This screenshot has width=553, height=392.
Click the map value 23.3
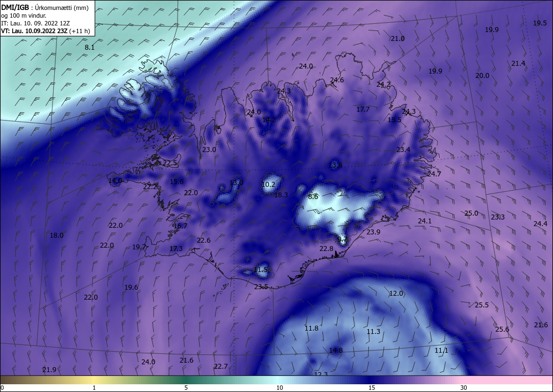pyautogui.click(x=498, y=217)
